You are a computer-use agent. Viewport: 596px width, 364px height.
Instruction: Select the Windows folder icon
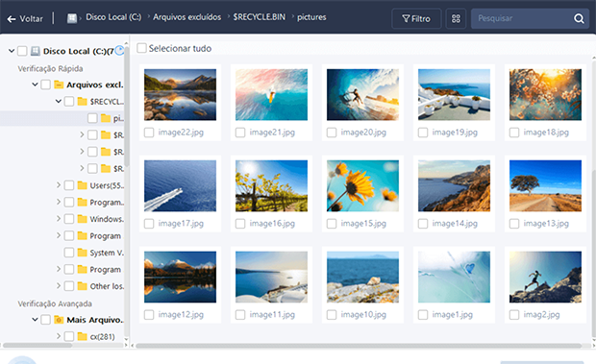click(82, 219)
